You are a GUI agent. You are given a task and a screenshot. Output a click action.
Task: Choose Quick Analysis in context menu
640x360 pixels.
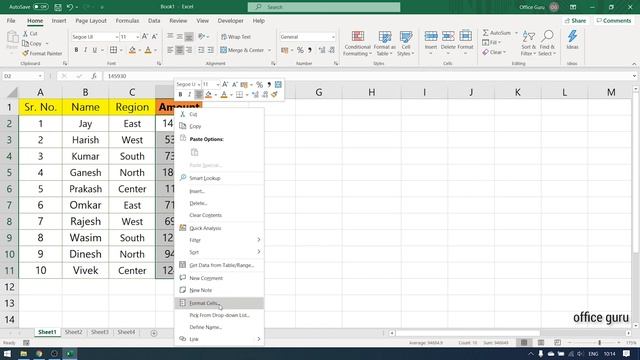pos(219,228)
